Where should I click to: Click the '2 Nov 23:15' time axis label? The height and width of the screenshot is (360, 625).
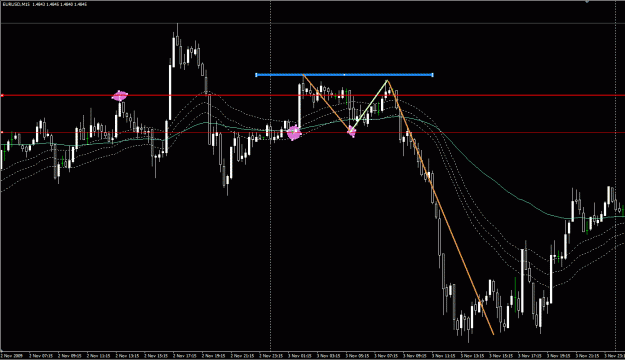point(271,355)
